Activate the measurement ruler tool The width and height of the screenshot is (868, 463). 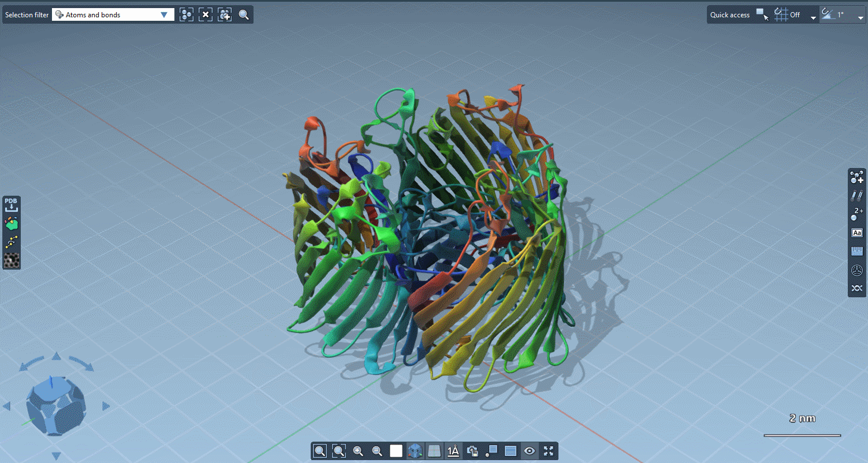[x=857, y=251]
